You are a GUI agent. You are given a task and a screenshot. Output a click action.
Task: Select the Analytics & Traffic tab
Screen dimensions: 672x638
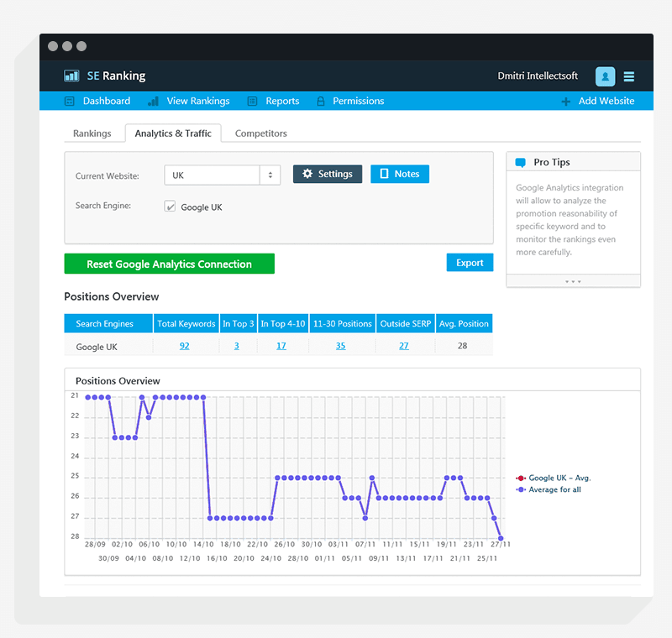pos(173,133)
